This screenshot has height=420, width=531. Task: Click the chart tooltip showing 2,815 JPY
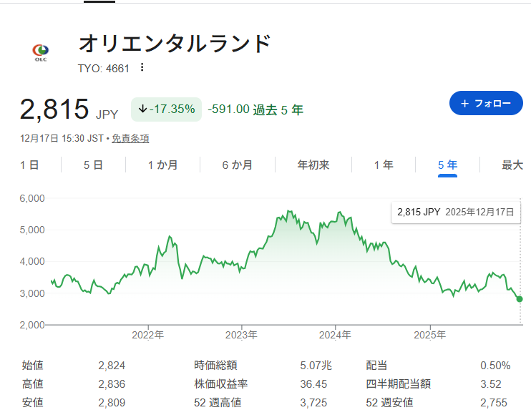[x=455, y=213]
